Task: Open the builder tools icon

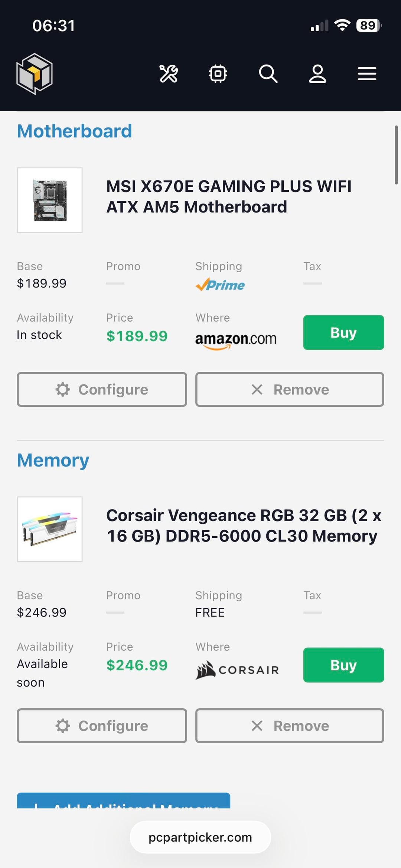Action: 169,74
